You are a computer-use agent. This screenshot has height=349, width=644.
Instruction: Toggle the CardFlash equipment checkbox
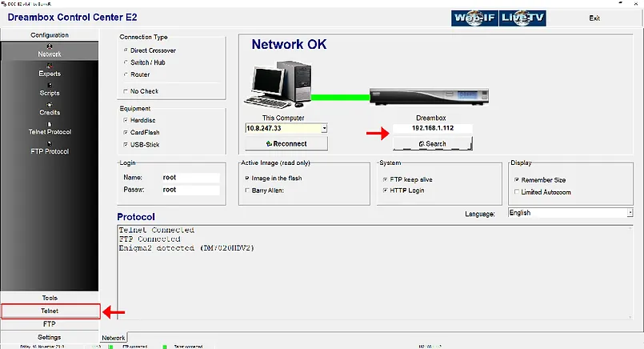coord(126,132)
